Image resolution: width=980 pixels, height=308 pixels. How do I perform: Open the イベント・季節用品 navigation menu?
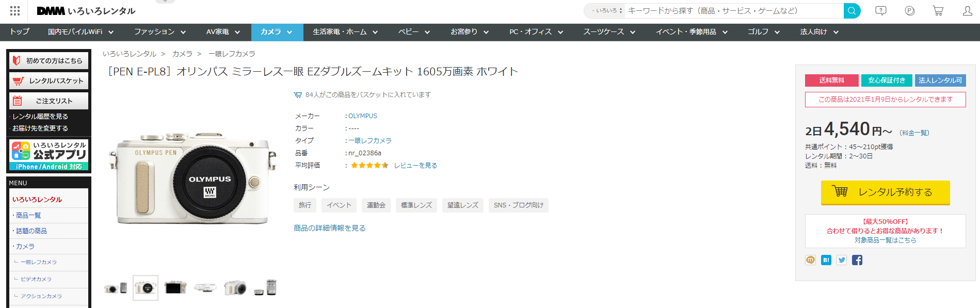pos(692,32)
